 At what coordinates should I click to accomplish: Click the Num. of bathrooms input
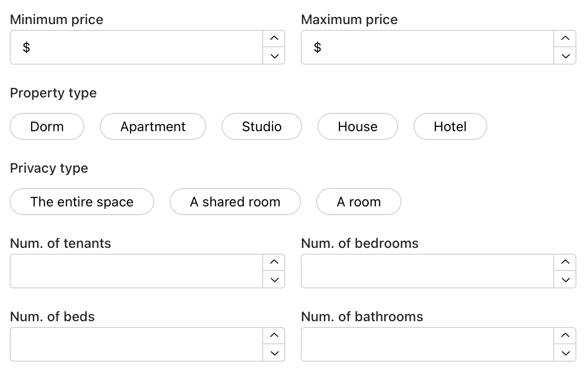tap(428, 344)
